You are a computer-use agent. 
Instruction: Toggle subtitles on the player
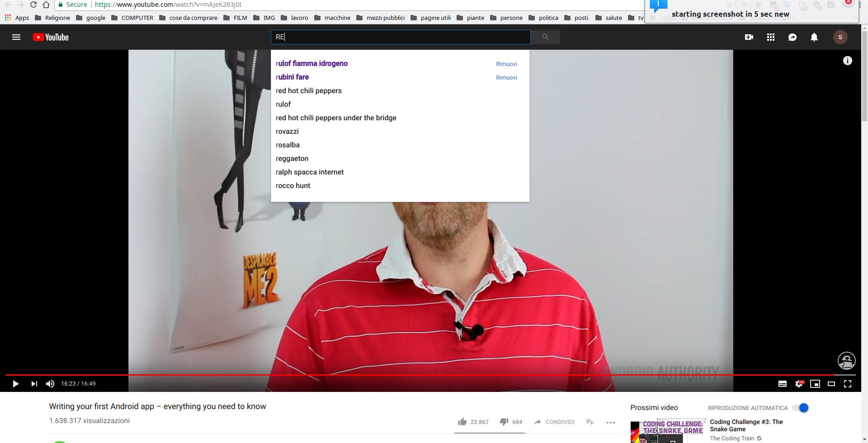tap(783, 384)
